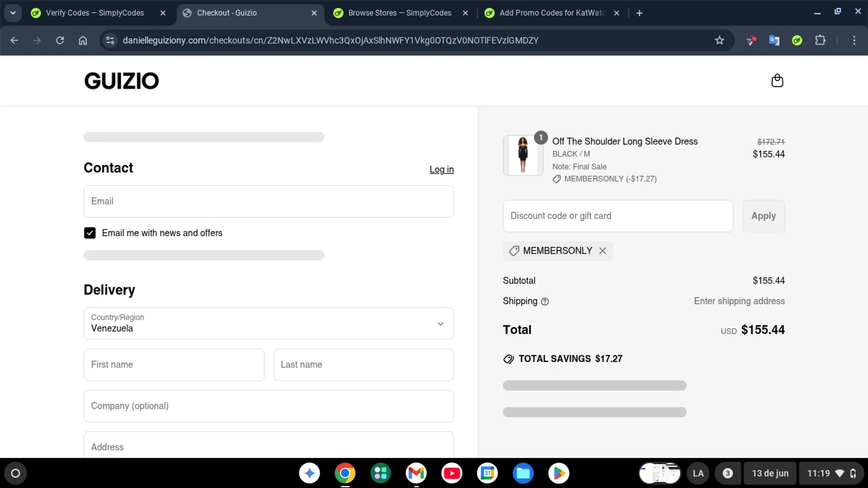The image size is (868, 488).
Task: Select the Checkout - Guizio tab
Action: pyautogui.click(x=249, y=13)
